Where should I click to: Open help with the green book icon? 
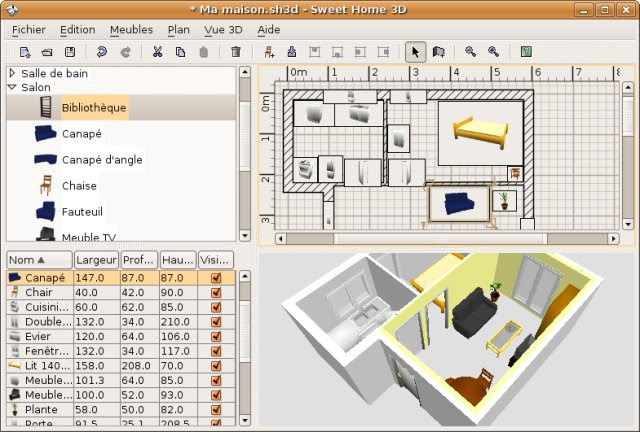pos(526,51)
